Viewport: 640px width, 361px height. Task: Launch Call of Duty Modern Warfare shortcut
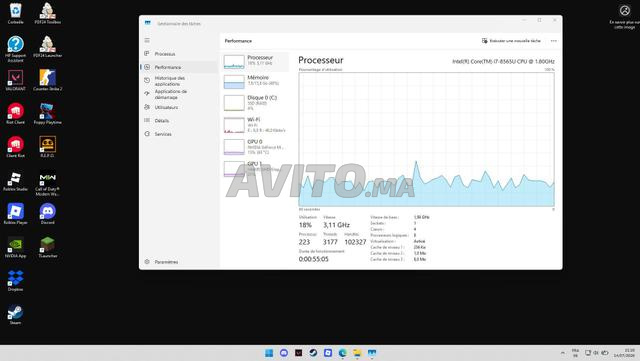coord(48,184)
